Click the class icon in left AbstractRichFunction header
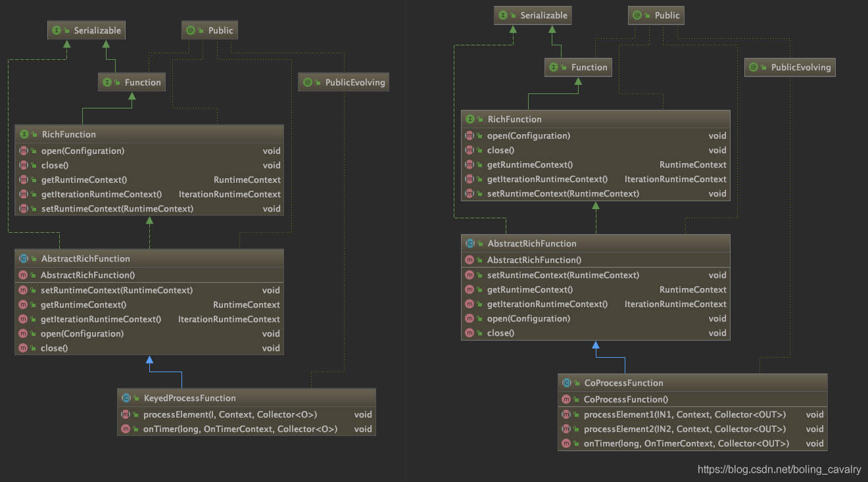 point(24,258)
